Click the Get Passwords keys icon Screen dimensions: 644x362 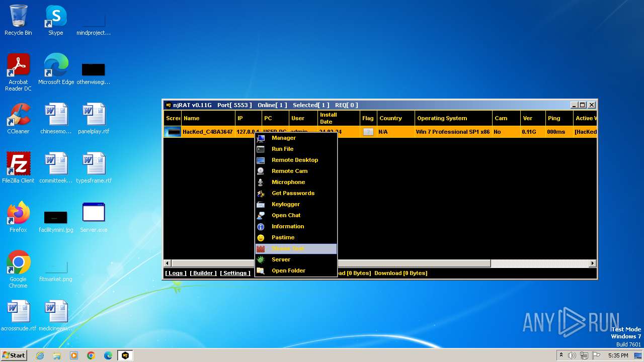(x=261, y=194)
